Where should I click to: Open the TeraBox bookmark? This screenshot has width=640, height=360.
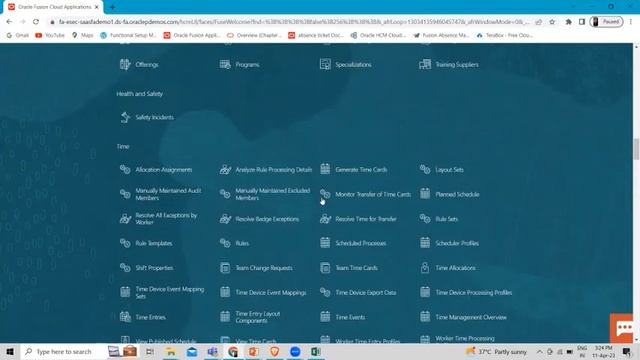coord(504,36)
